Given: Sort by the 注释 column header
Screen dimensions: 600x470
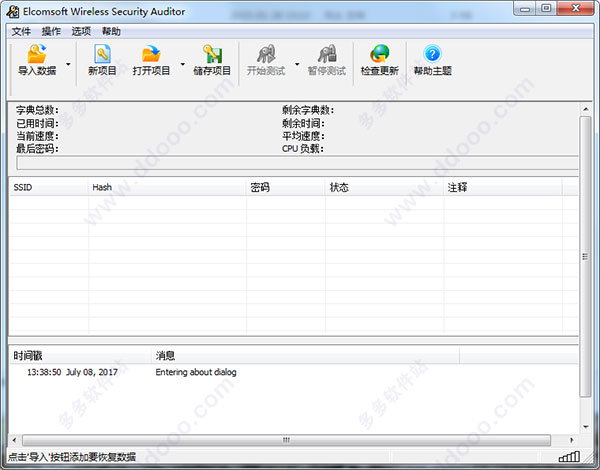Looking at the screenshot, I should [x=503, y=187].
